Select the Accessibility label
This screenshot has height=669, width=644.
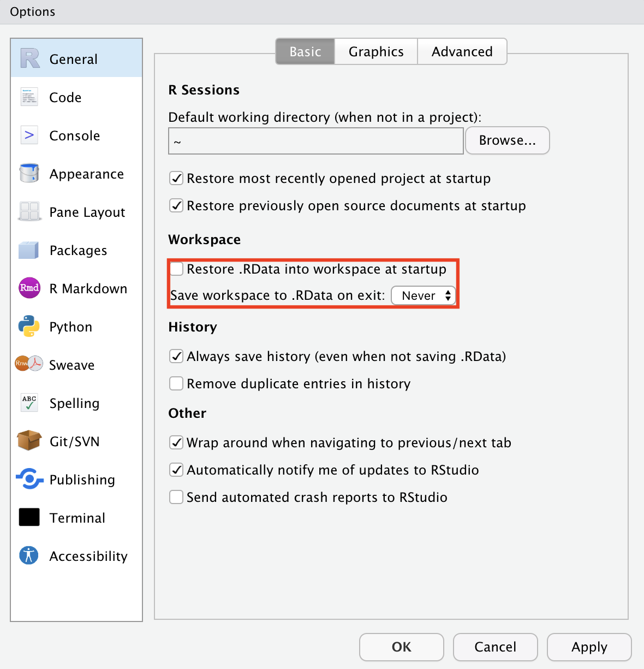[88, 556]
